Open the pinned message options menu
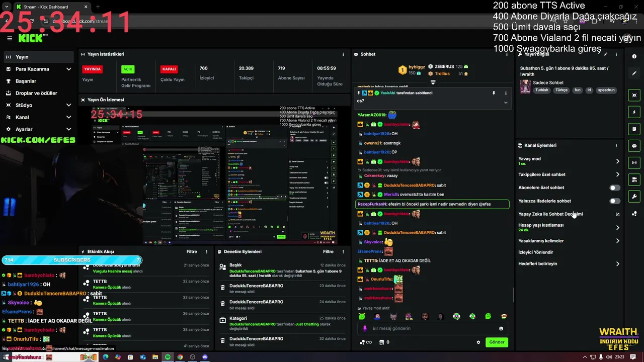 506,93
